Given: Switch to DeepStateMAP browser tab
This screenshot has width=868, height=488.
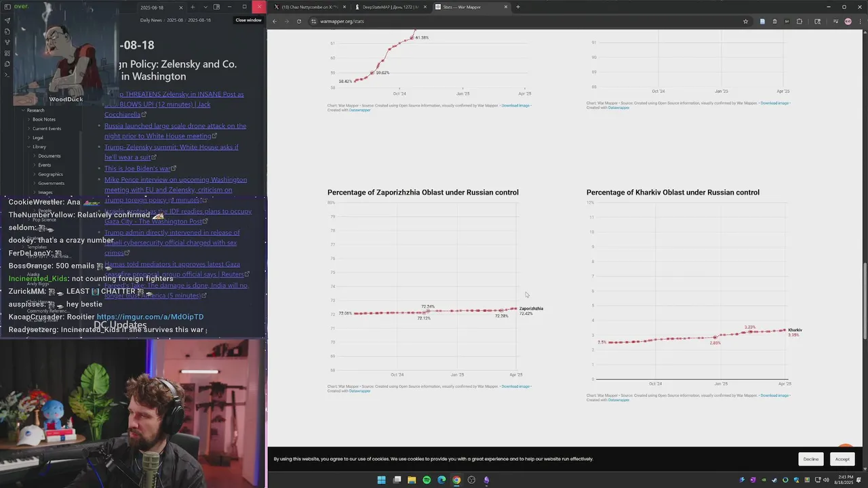Looking at the screenshot, I should 389,7.
